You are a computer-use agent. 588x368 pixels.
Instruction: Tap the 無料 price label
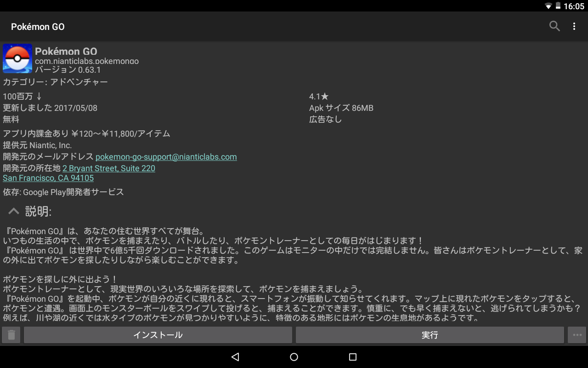point(11,120)
